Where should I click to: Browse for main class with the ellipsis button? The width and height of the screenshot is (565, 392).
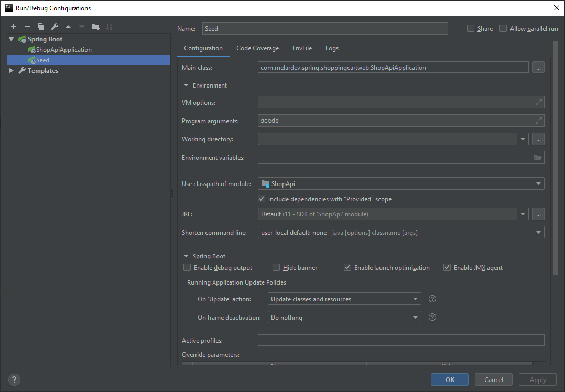538,68
